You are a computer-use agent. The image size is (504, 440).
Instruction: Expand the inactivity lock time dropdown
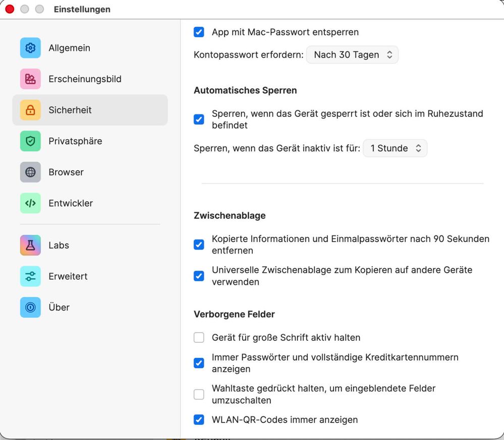[x=395, y=148]
